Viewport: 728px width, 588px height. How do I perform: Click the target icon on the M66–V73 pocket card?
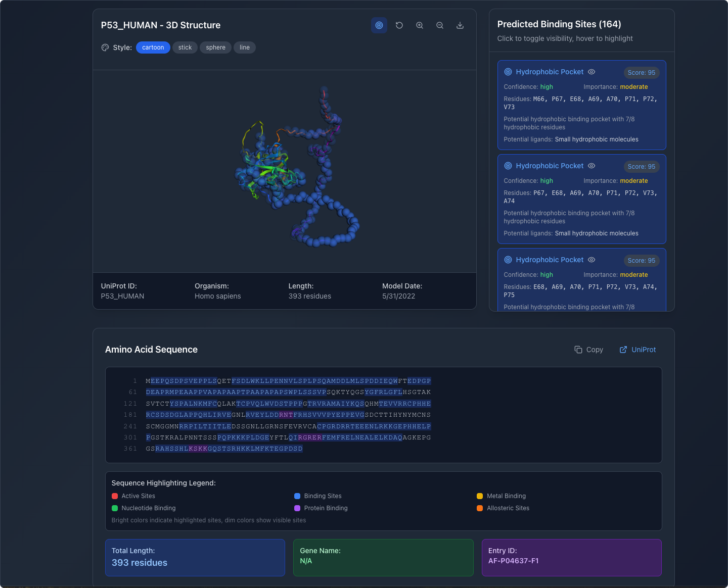tap(508, 72)
